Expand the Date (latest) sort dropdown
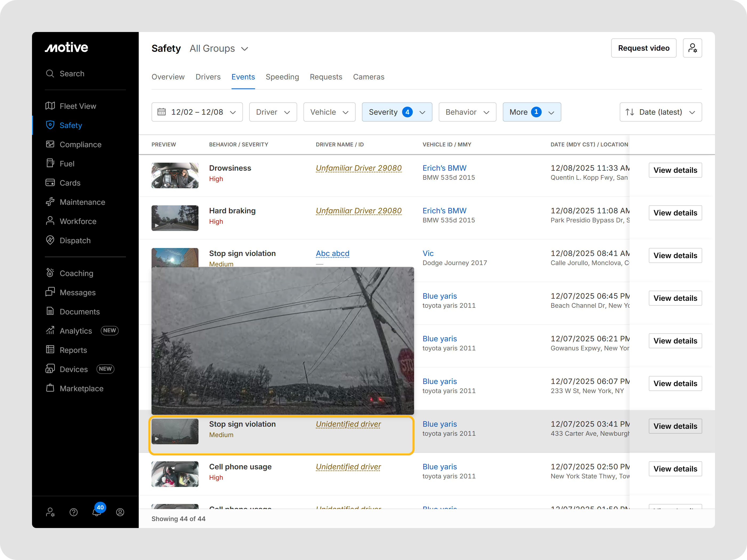 click(660, 112)
